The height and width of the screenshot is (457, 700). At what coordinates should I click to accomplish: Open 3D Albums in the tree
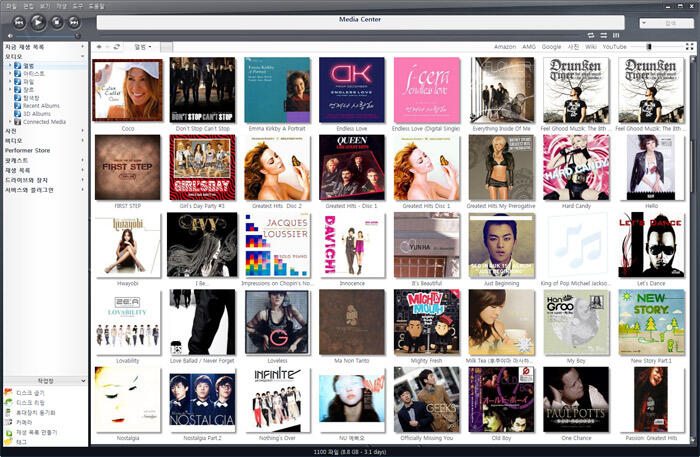[x=37, y=114]
